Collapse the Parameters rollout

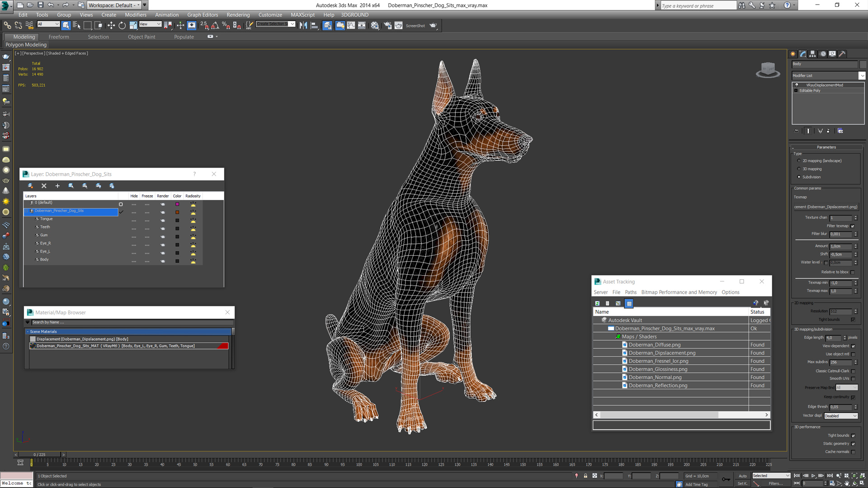point(826,147)
